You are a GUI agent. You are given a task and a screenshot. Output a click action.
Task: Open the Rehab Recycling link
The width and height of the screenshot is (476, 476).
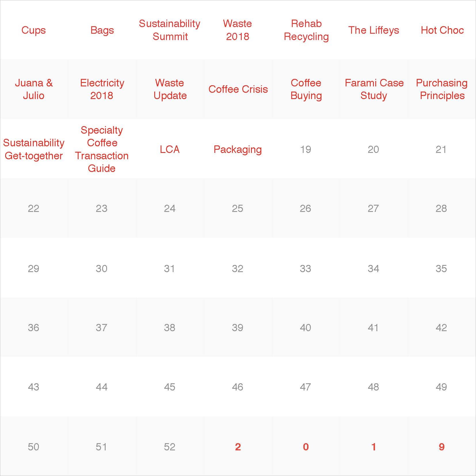pos(306,30)
